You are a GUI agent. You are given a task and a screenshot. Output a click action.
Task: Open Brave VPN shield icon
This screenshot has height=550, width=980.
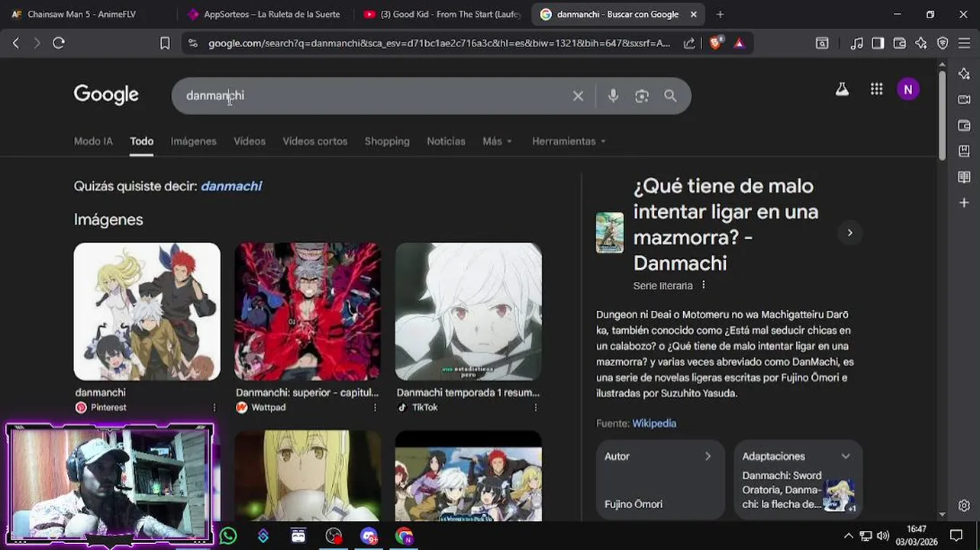(943, 44)
